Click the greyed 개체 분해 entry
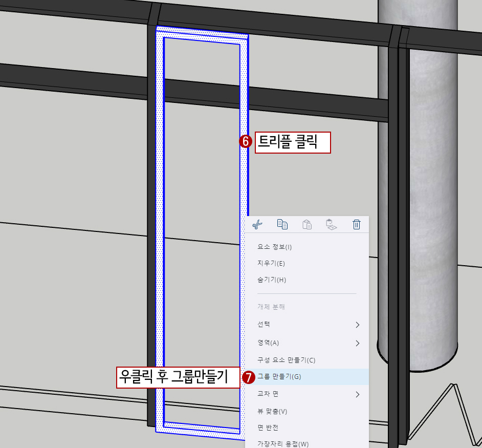Image resolution: width=482 pixels, height=448 pixels. (307, 307)
